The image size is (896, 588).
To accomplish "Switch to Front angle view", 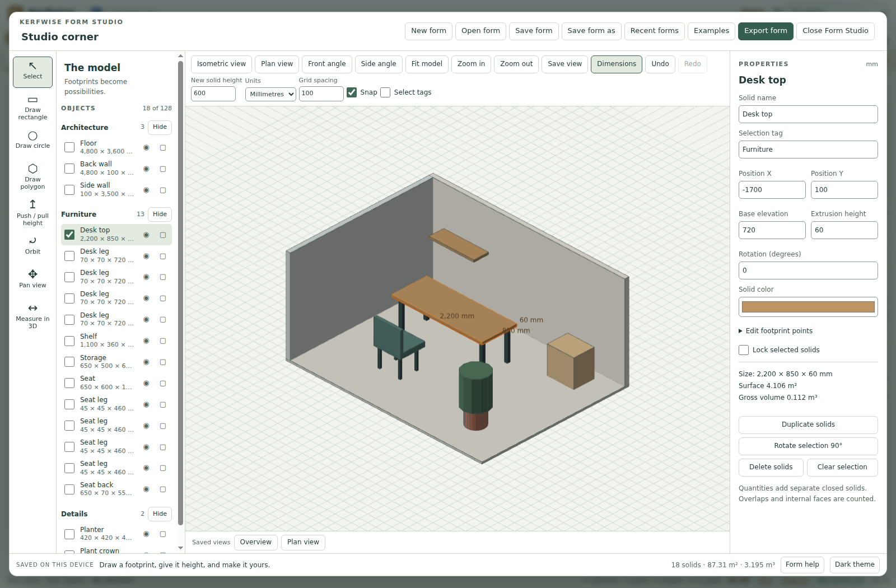I will click(x=327, y=64).
